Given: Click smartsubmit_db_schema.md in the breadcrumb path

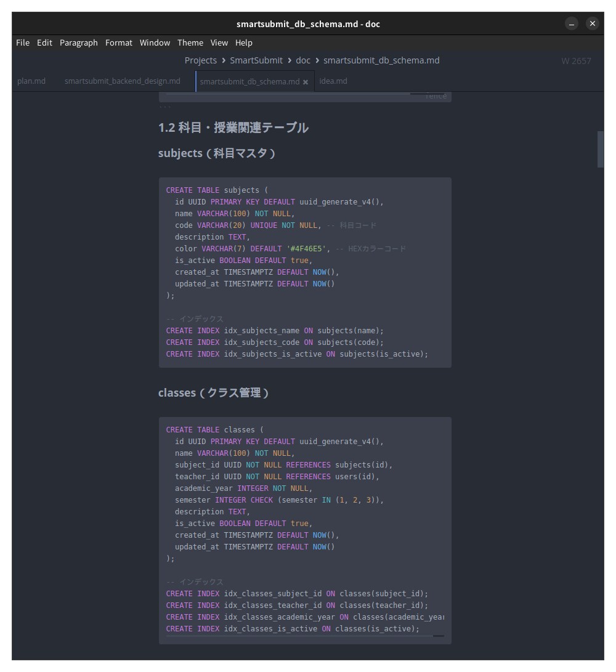Looking at the screenshot, I should pyautogui.click(x=381, y=60).
